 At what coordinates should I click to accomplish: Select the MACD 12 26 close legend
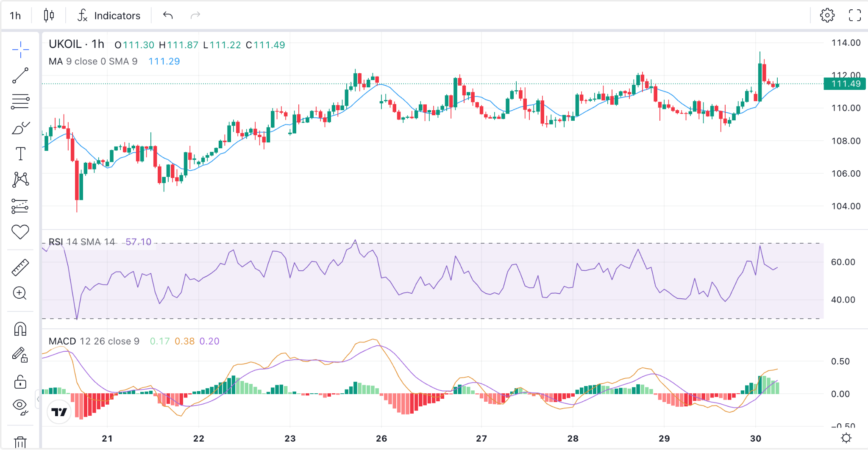pyautogui.click(x=94, y=341)
